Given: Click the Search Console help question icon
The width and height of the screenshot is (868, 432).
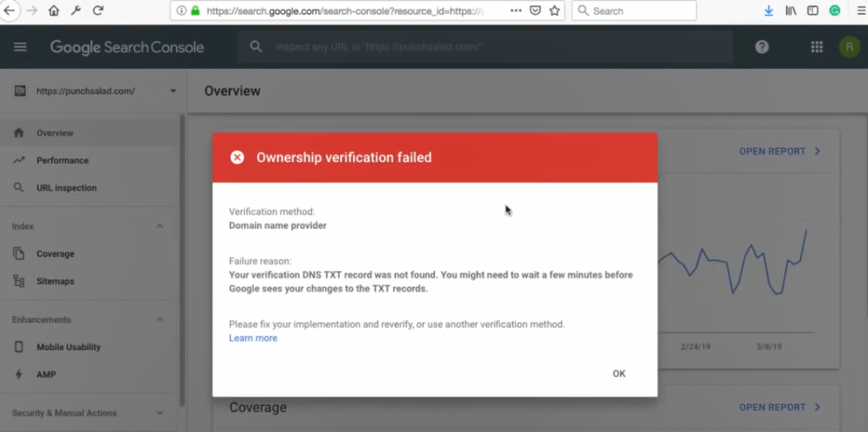Looking at the screenshot, I should pyautogui.click(x=762, y=47).
